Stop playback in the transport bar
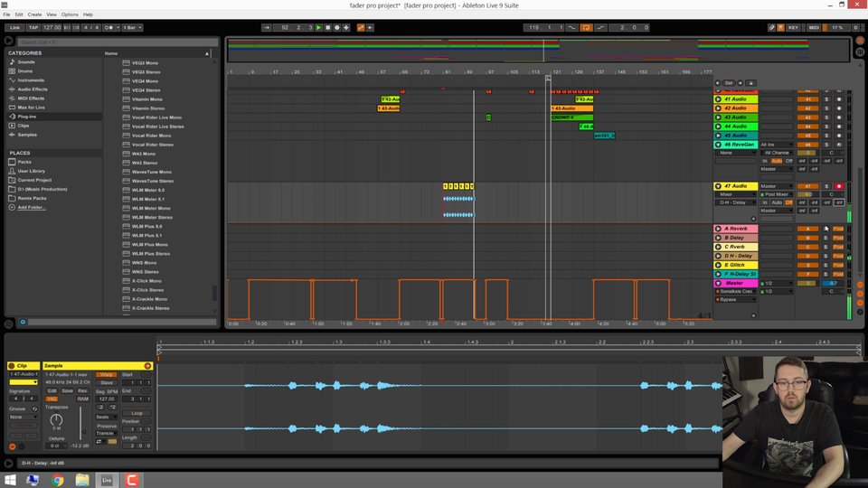This screenshot has width=868, height=488. click(327, 27)
